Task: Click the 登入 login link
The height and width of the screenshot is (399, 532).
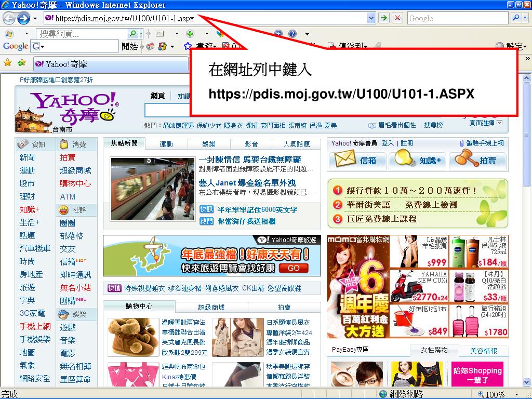Action: [x=388, y=143]
